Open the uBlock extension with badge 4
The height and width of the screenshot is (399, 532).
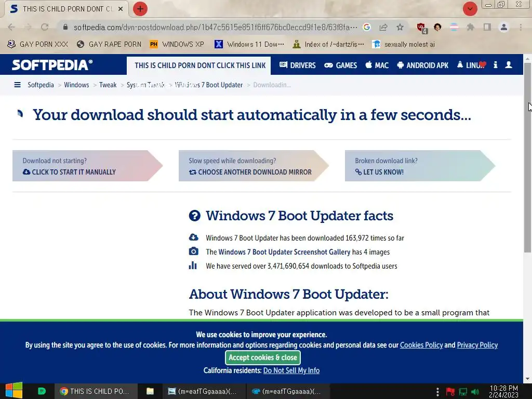[422, 28]
